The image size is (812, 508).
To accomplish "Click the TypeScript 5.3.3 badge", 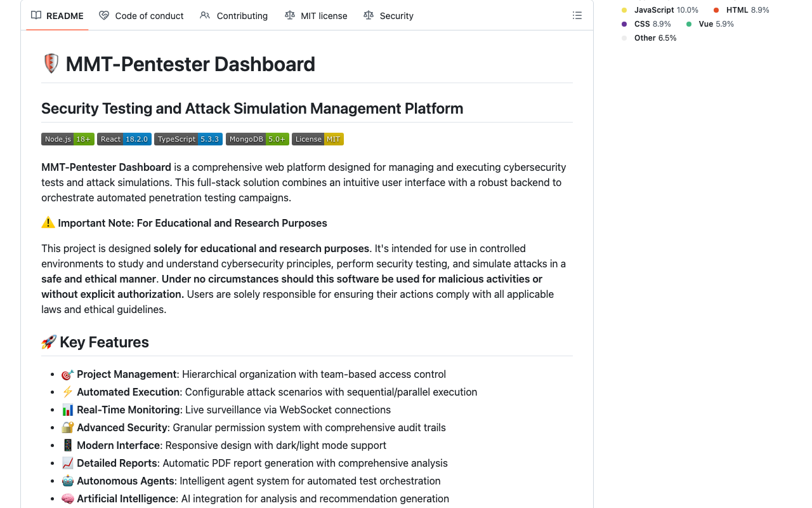I will click(188, 139).
